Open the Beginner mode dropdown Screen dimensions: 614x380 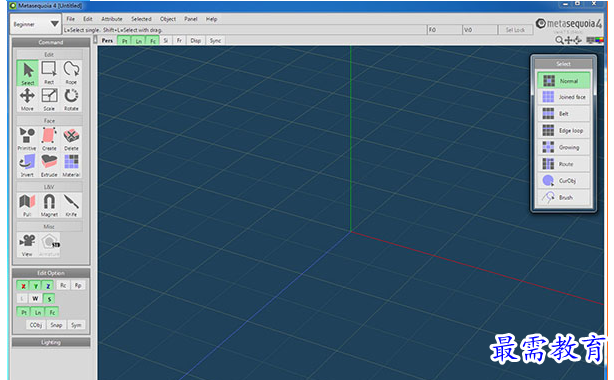point(35,24)
